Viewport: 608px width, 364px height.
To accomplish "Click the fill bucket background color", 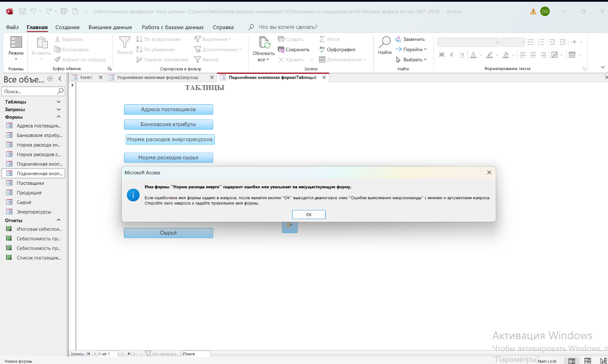I will [x=505, y=55].
